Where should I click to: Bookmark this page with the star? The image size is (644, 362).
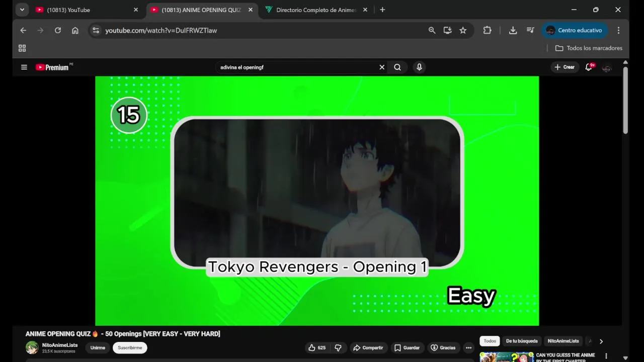click(463, 30)
